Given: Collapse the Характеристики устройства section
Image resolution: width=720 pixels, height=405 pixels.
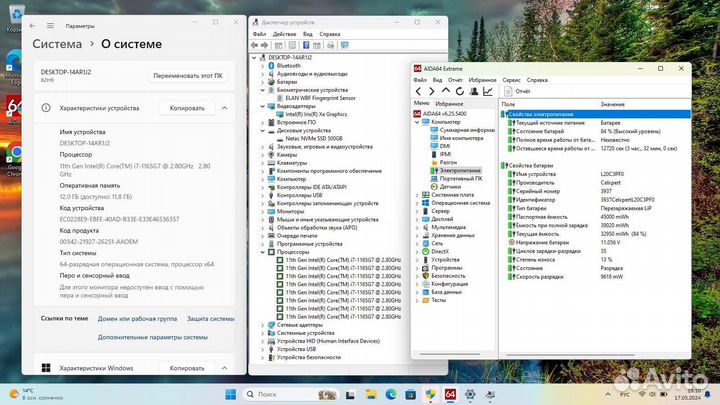Looking at the screenshot, I should (x=224, y=107).
